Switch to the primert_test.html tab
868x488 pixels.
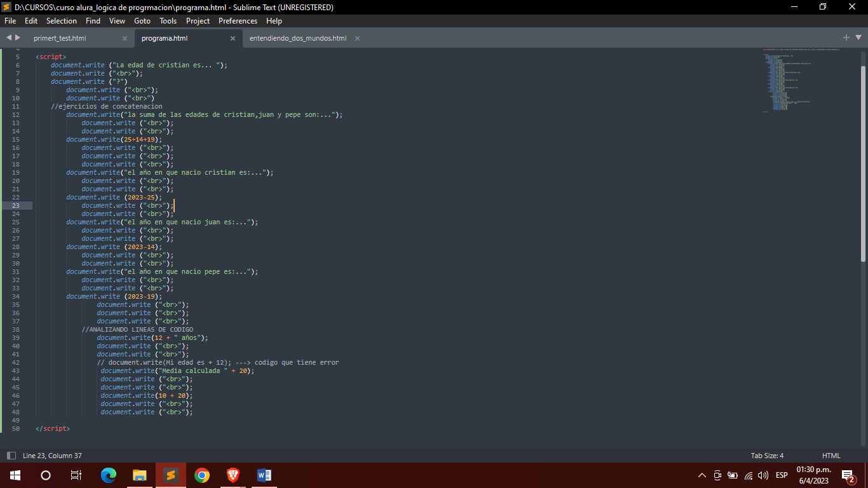click(60, 38)
